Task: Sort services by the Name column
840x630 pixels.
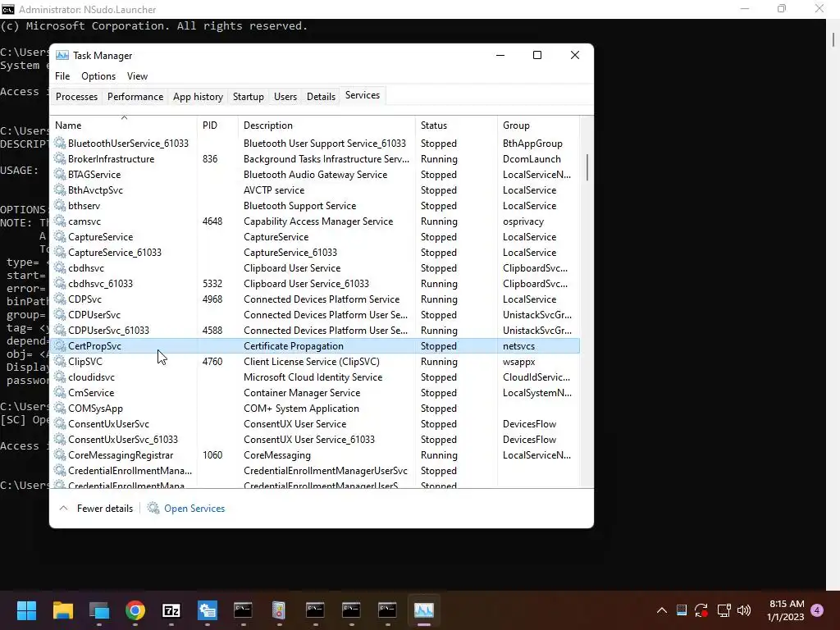Action: (x=124, y=126)
